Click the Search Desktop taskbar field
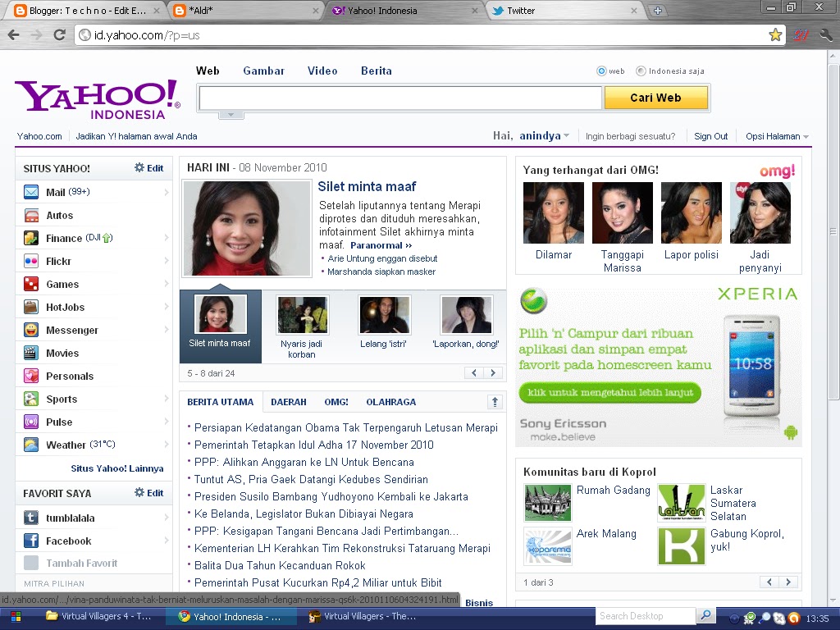 [x=646, y=616]
